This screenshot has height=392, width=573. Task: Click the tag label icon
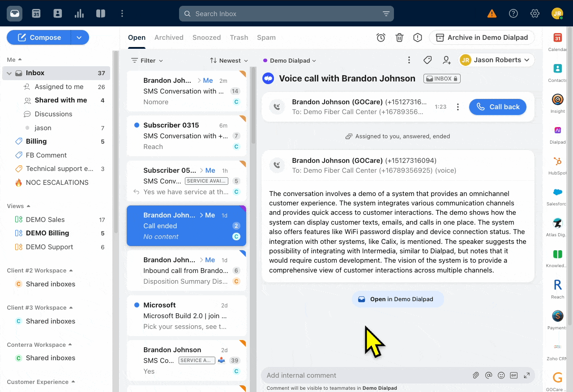coord(428,60)
